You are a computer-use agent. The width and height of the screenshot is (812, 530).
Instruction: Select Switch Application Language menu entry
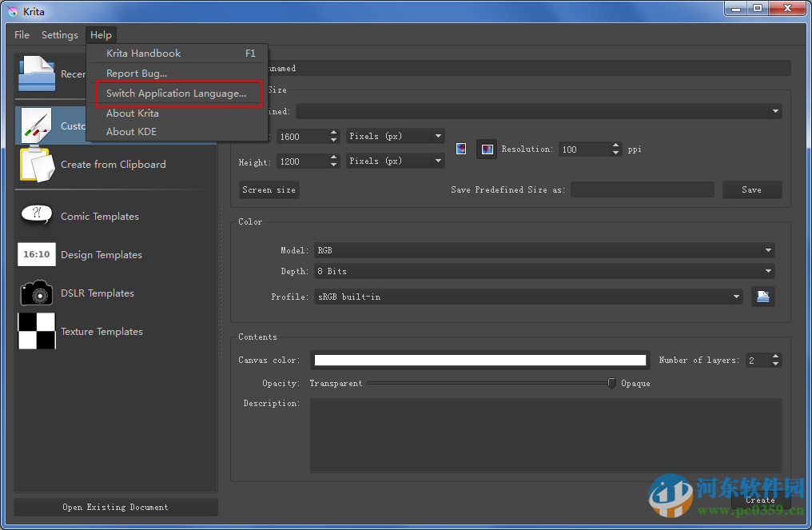point(176,94)
